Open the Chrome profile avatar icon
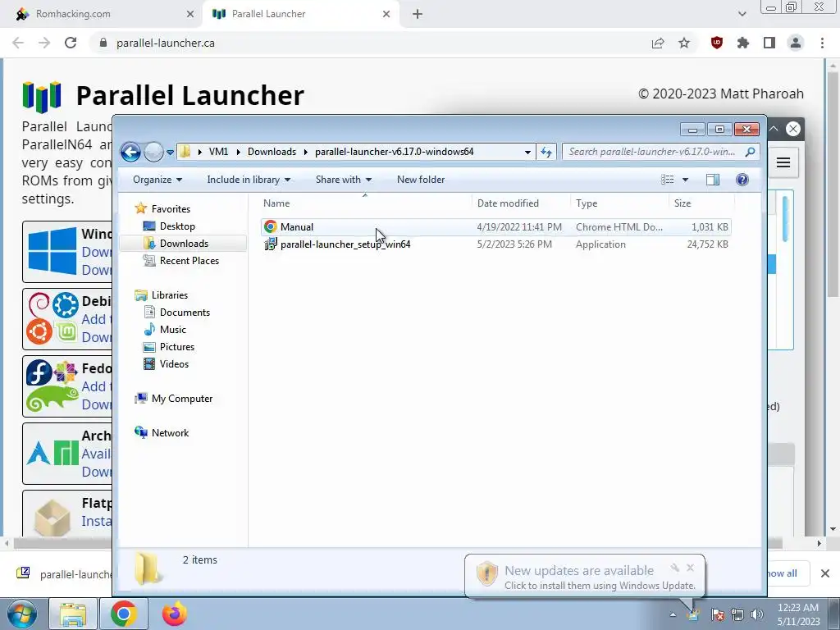The width and height of the screenshot is (840, 630). pos(796,43)
